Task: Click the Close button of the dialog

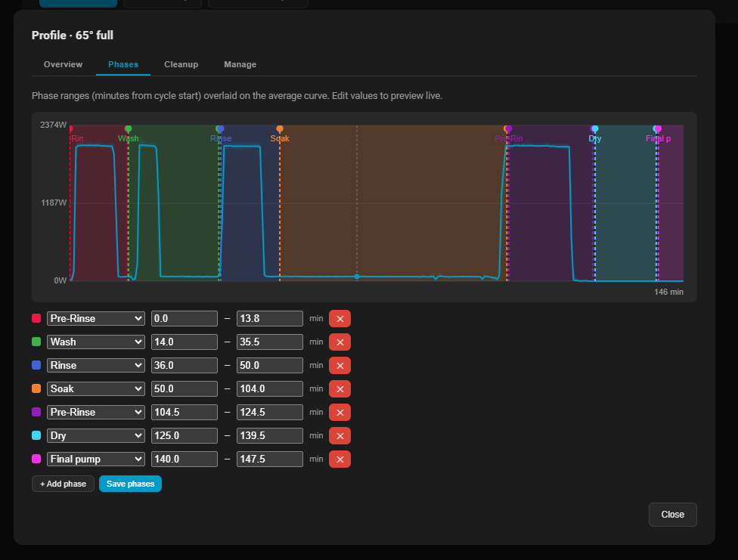Action: pos(672,515)
